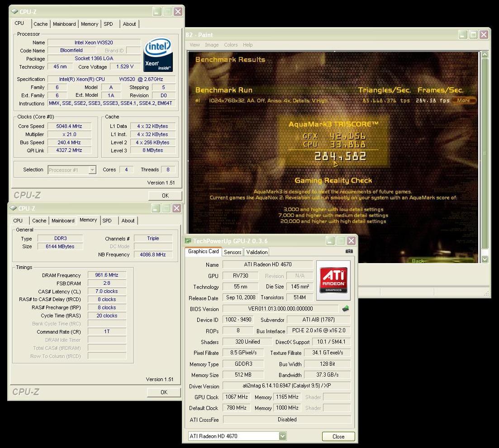Open SPD tab in top CPU-Z window
The width and height of the screenshot is (499, 448).
click(x=108, y=24)
